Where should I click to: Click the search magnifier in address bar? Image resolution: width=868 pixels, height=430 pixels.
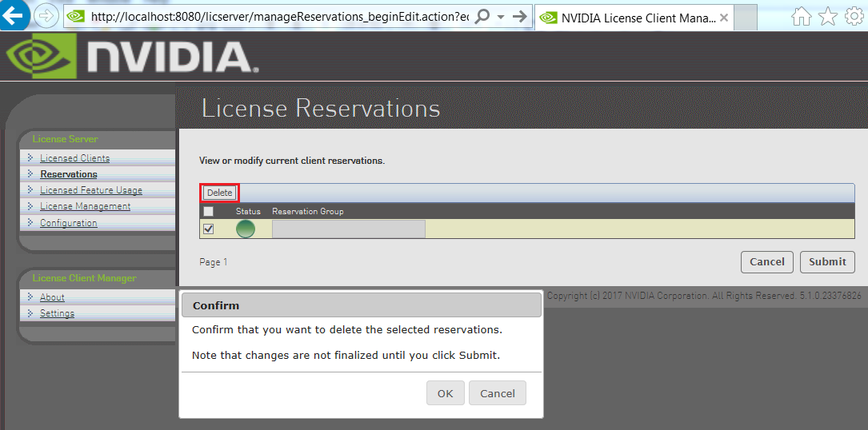click(x=482, y=17)
